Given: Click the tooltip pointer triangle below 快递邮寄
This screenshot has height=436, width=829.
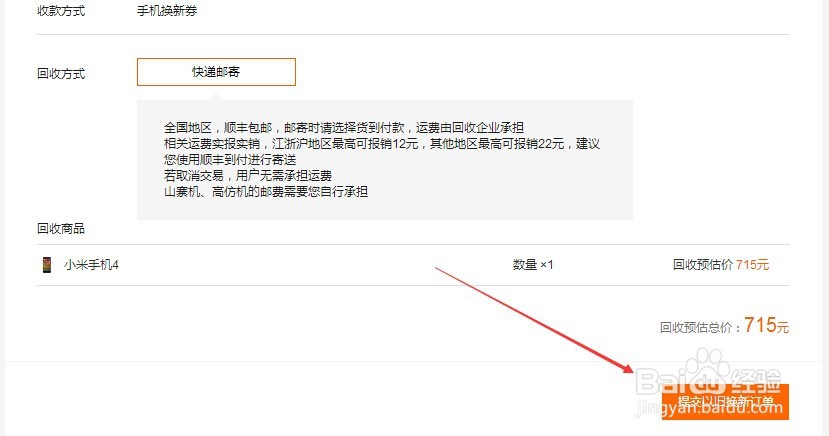Looking at the screenshot, I should 215,97.
